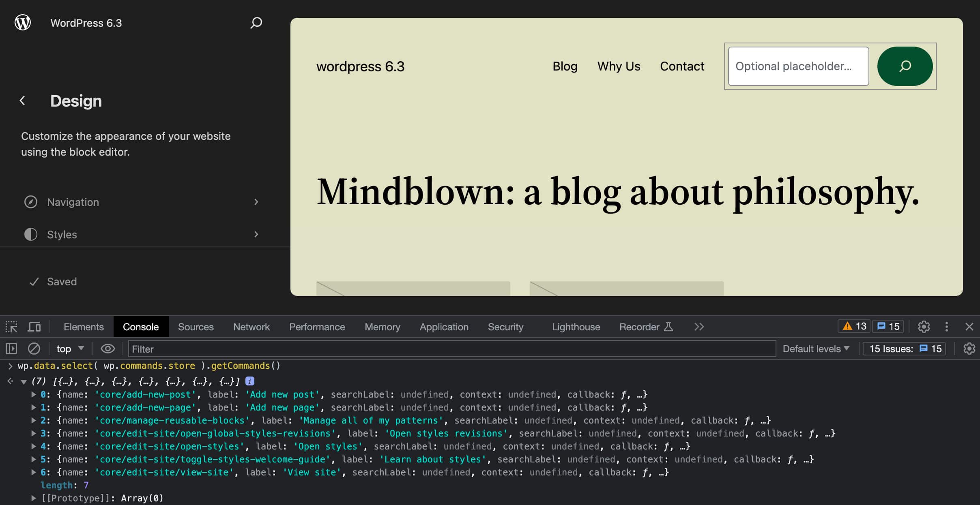Open the admin search magnifier

tap(256, 23)
